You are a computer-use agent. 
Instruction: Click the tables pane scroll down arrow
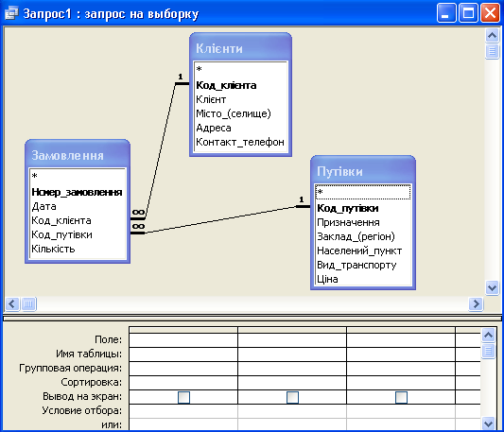click(492, 287)
